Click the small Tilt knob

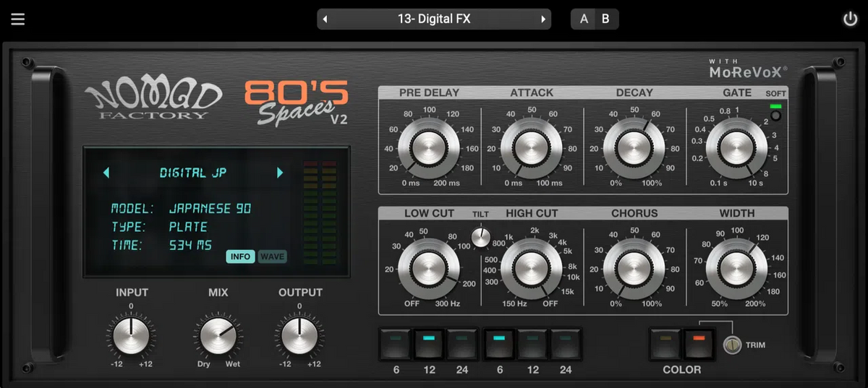coord(480,236)
